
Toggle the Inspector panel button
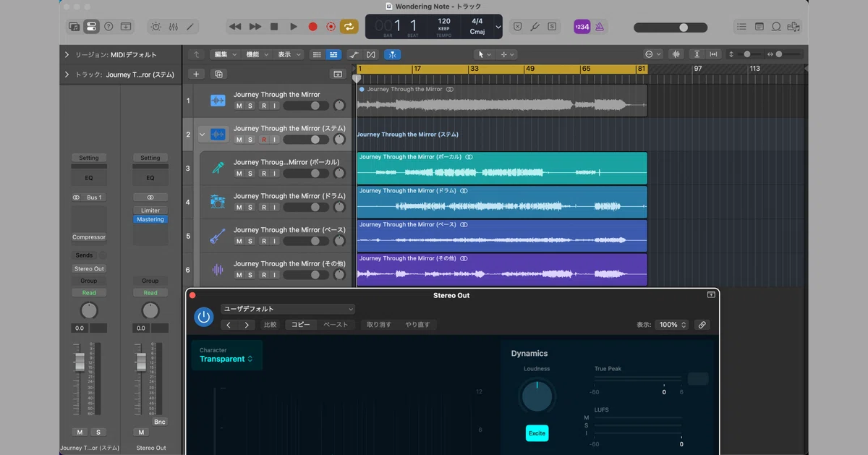pos(91,27)
